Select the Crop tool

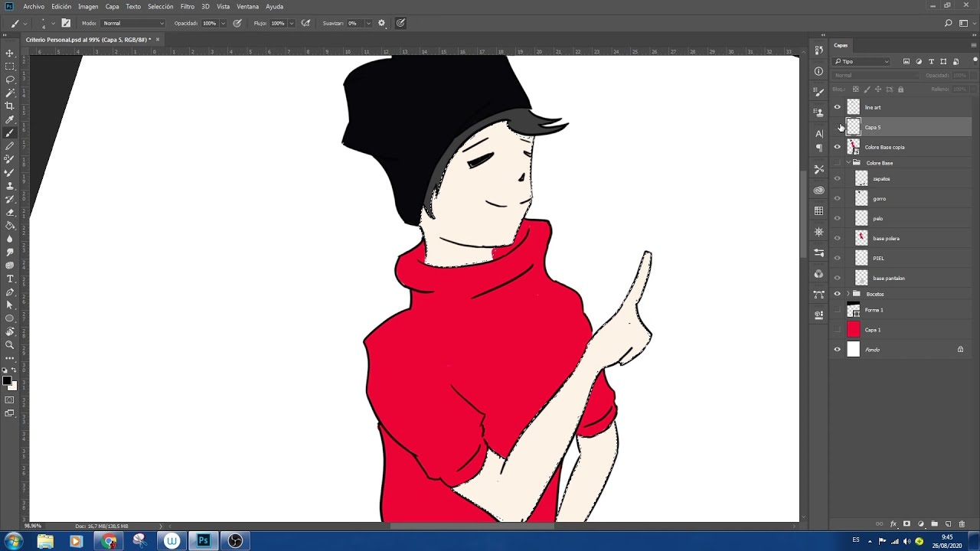point(10,106)
